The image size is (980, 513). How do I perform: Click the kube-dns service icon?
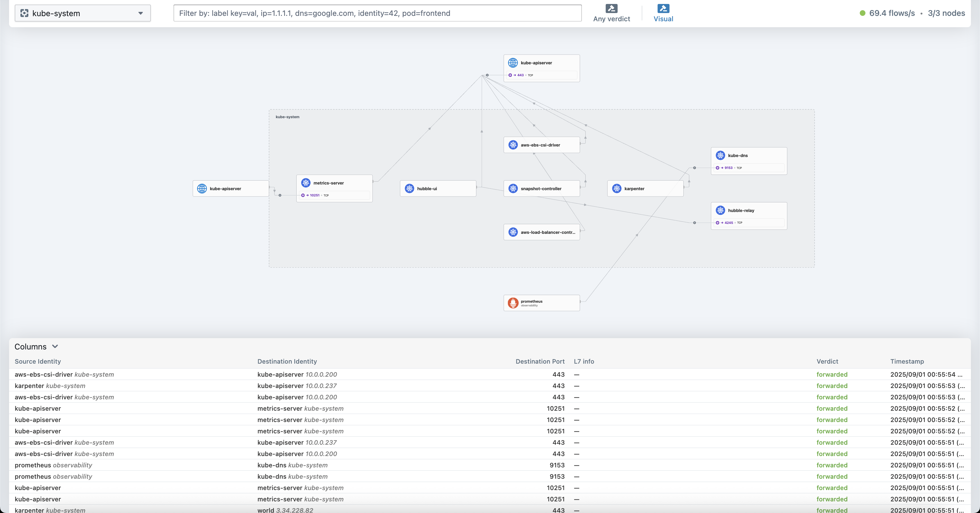pyautogui.click(x=720, y=155)
